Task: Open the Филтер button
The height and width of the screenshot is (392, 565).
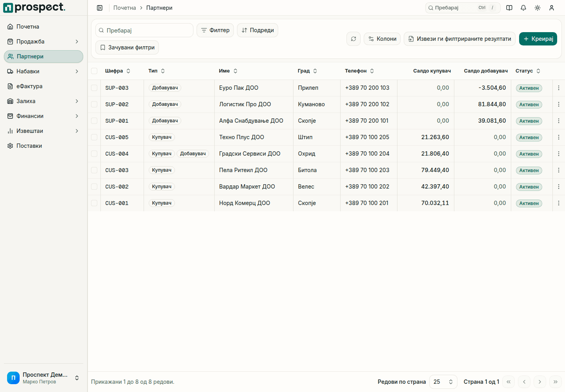Action: [215, 30]
